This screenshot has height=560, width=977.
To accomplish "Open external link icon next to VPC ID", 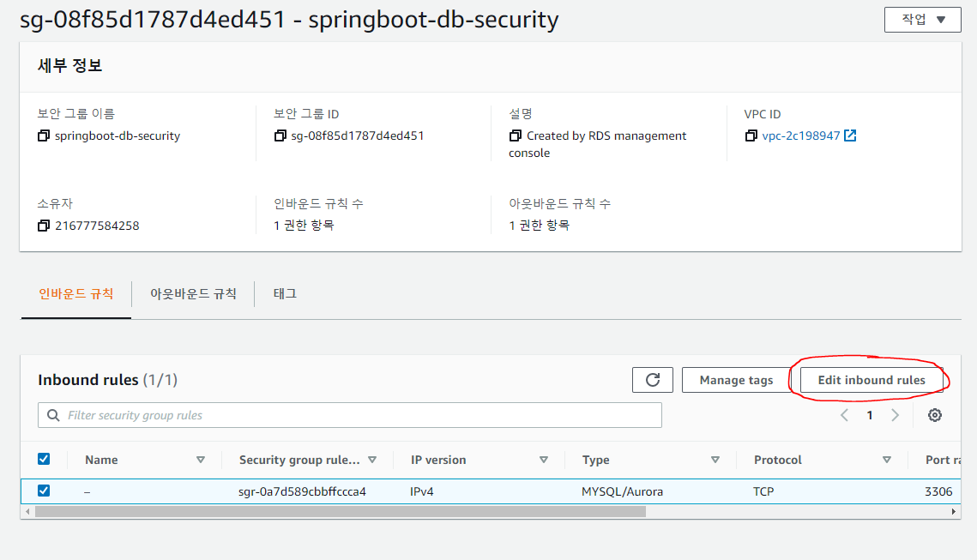I will pyautogui.click(x=850, y=135).
